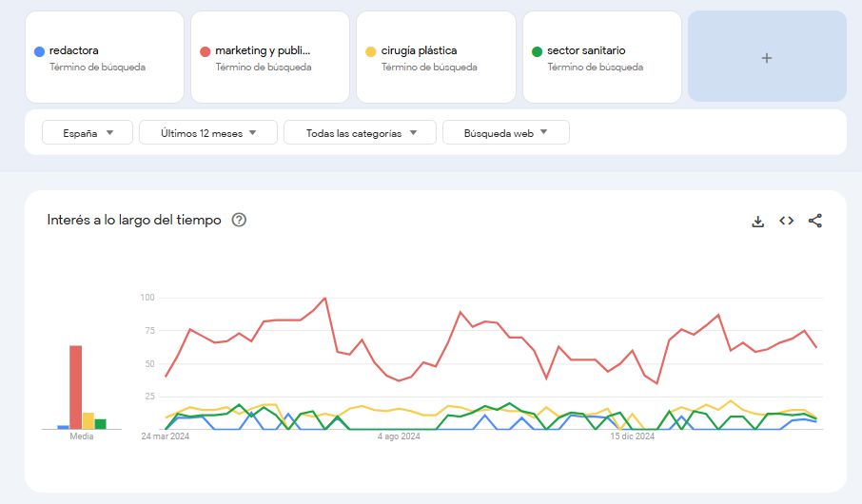This screenshot has height=504, width=862.
Task: Share the interest over time chart
Action: (814, 221)
